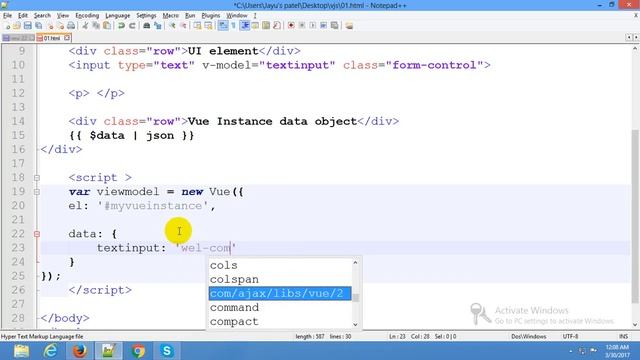The width and height of the screenshot is (640, 360).
Task: Open the File menu
Action: (x=7, y=16)
